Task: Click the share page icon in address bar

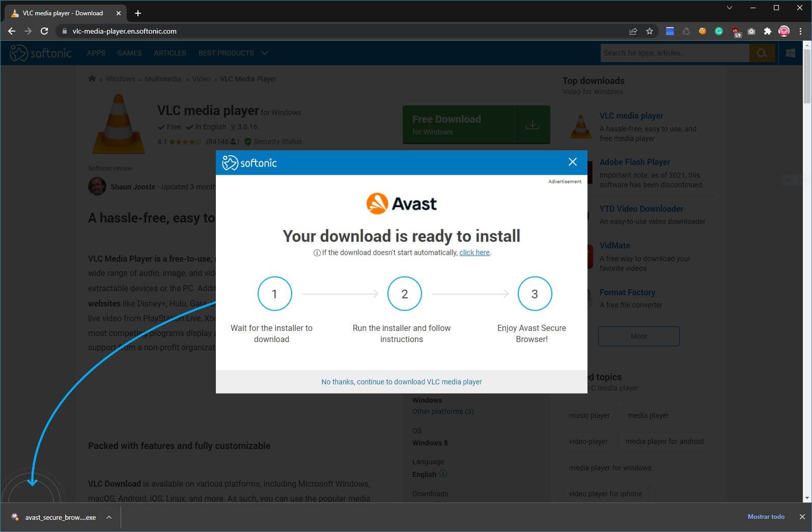Action: point(633,31)
